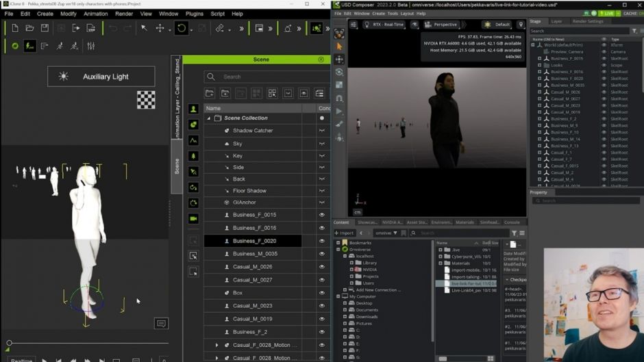Screen dimensions: 644x362
Task: Open the comment bubble icon in iClone viewport
Action: (x=161, y=324)
